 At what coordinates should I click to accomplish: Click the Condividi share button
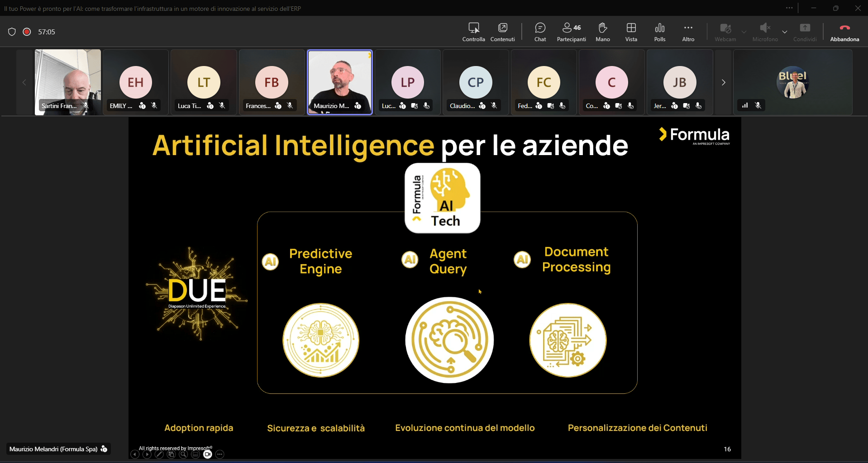click(x=805, y=32)
